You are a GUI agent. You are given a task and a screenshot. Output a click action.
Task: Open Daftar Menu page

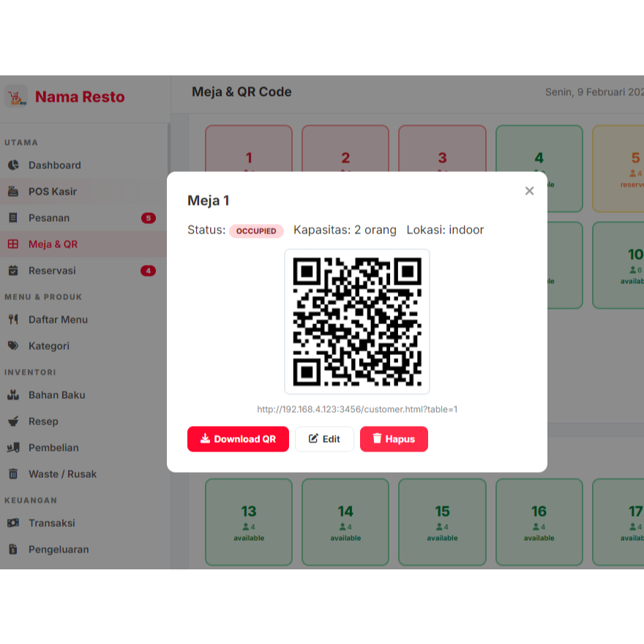pyautogui.click(x=83, y=319)
